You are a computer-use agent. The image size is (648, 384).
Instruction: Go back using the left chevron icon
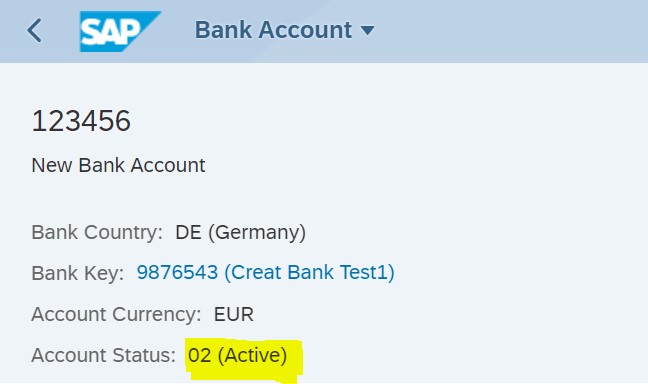pos(34,30)
